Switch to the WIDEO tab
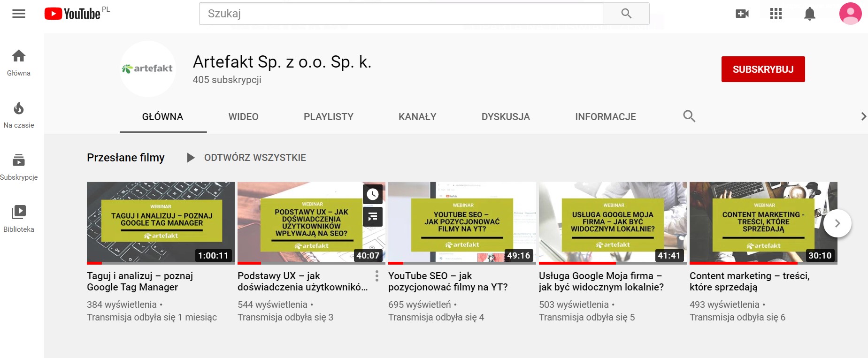The width and height of the screenshot is (868, 358). pyautogui.click(x=244, y=117)
